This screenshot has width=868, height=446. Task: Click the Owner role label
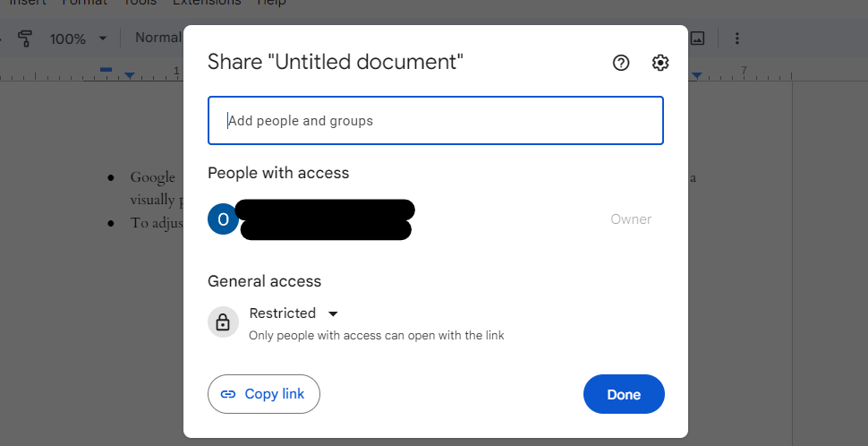(x=631, y=219)
